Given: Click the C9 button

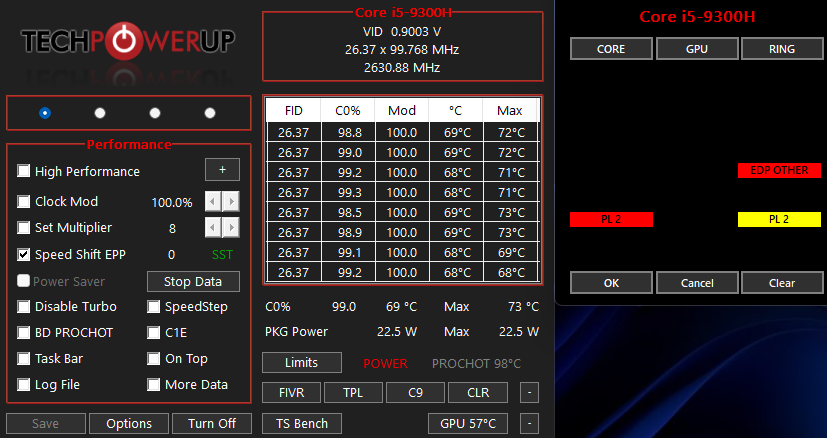Looking at the screenshot, I should [x=415, y=393].
